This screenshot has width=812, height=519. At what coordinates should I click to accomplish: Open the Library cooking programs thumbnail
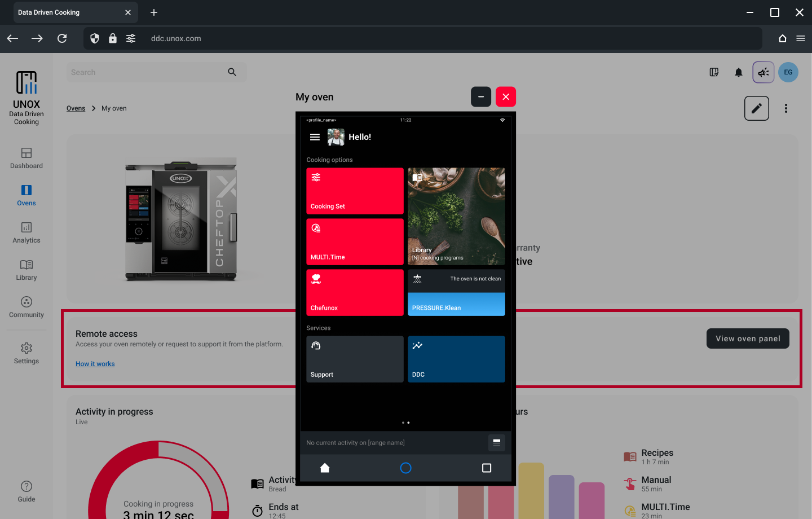coord(456,216)
